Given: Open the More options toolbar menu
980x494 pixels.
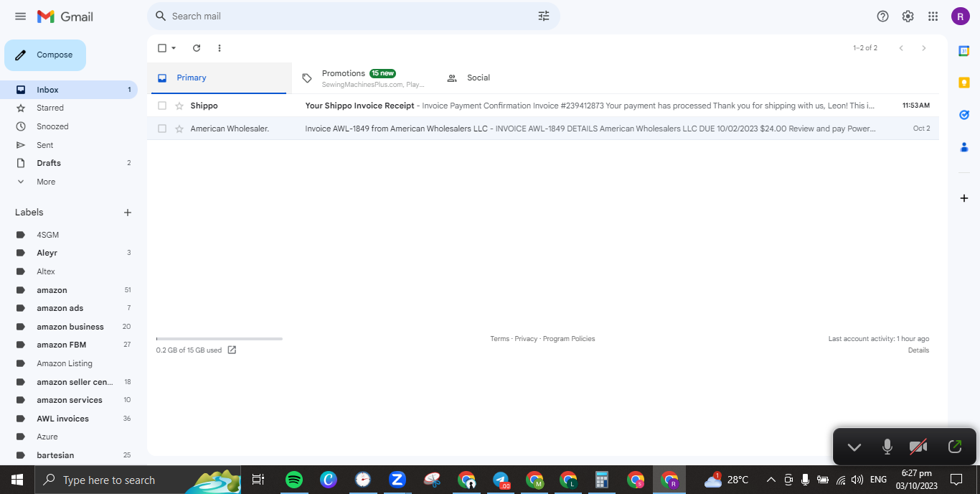Looking at the screenshot, I should [220, 48].
